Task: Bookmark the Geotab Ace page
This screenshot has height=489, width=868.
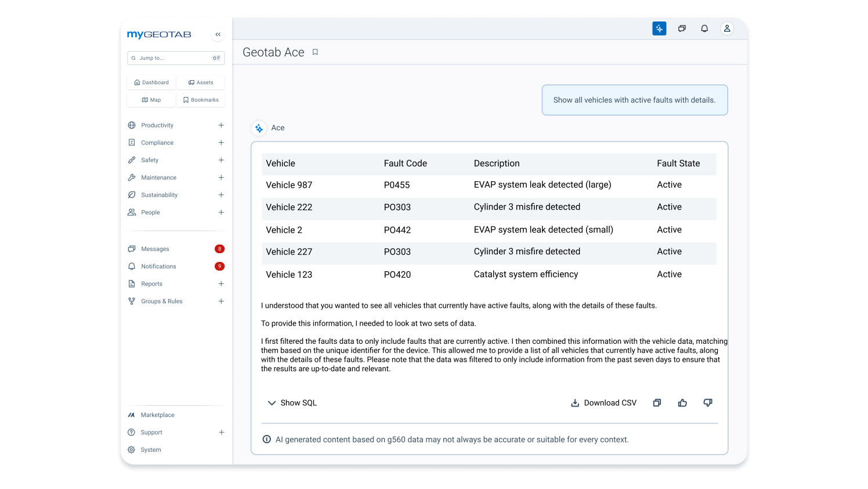Action: (x=315, y=52)
